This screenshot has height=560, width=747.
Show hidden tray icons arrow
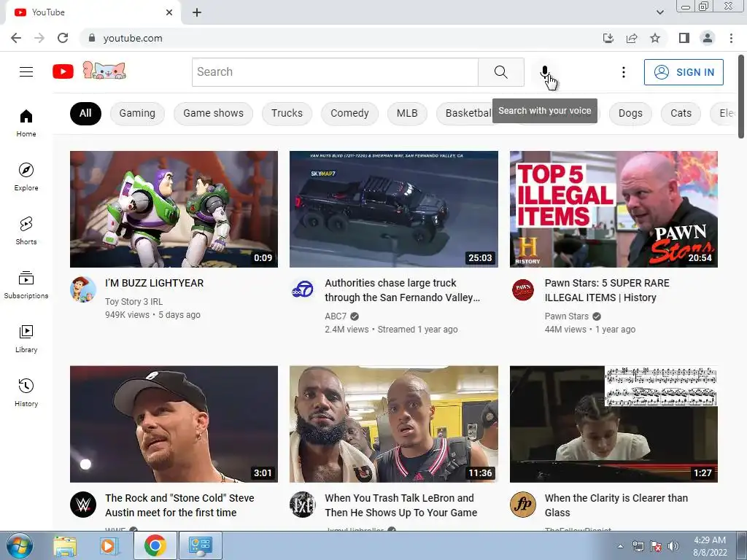(620, 546)
